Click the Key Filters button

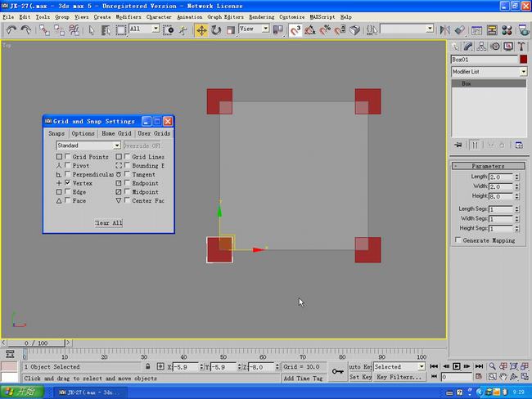[x=399, y=377]
